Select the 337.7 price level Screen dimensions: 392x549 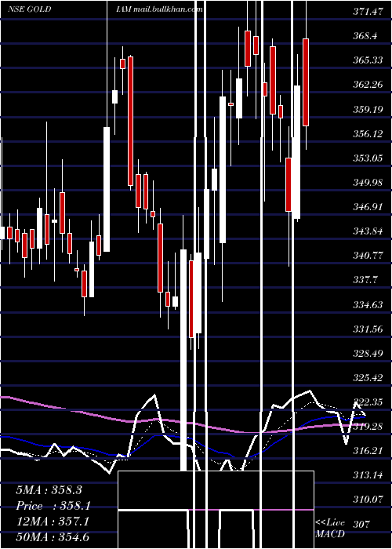point(365,280)
